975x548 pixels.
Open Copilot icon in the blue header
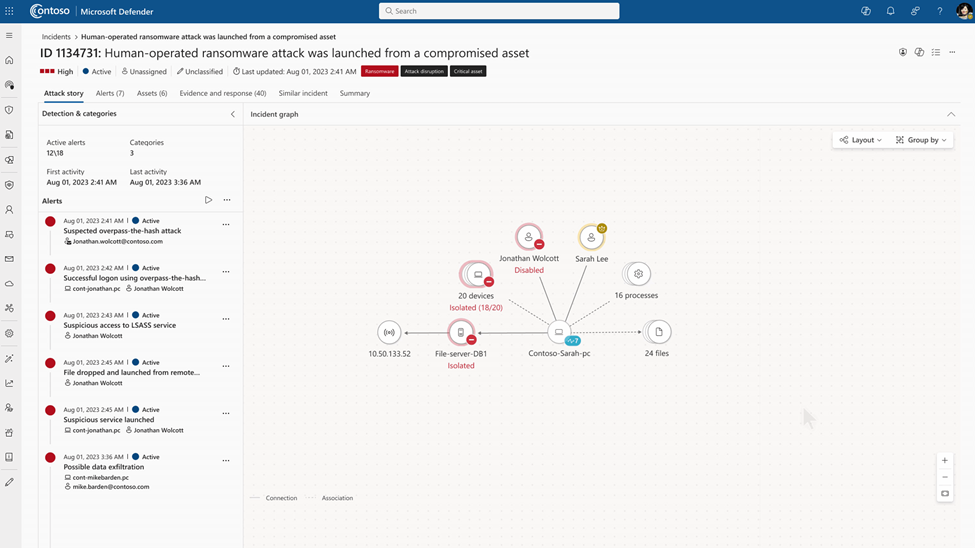(x=866, y=11)
